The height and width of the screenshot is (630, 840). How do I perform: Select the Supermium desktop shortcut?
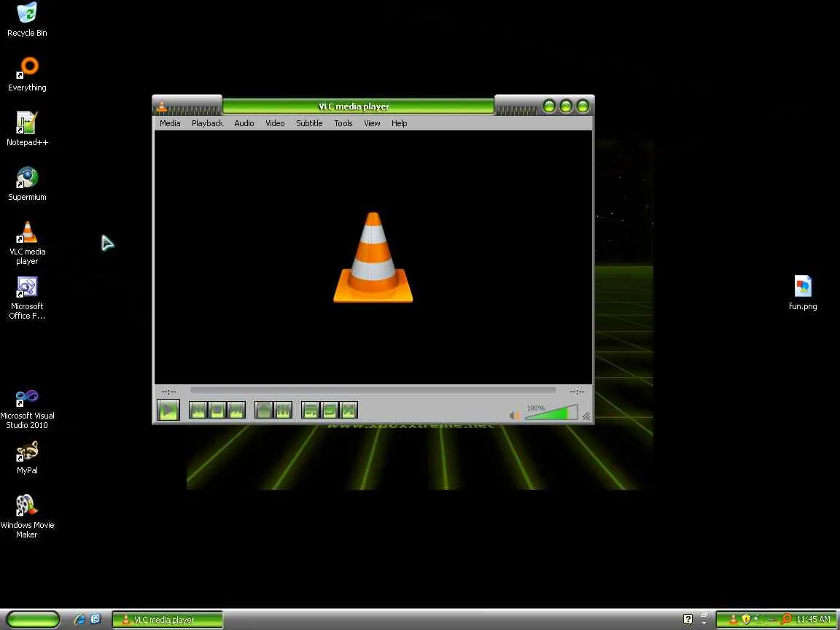click(27, 184)
